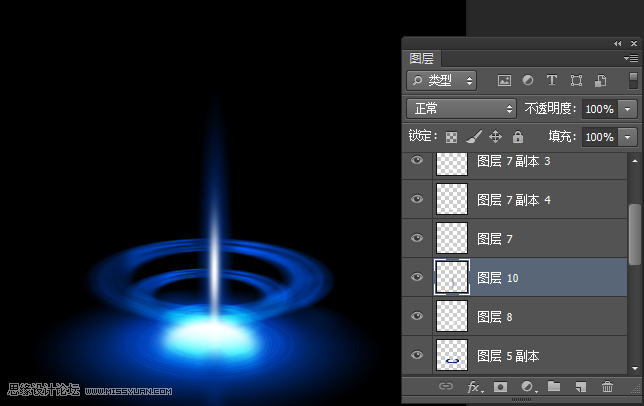Select the 图层 5 副本 layer name
644x406 pixels.
(508, 356)
